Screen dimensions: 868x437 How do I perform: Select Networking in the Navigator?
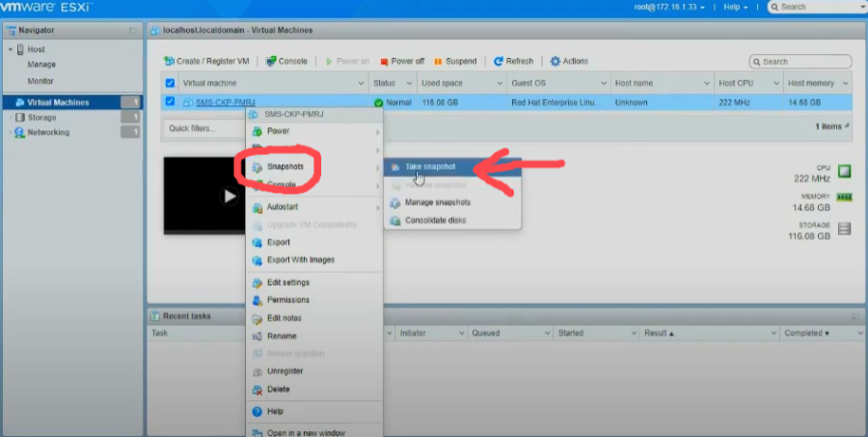(x=48, y=132)
